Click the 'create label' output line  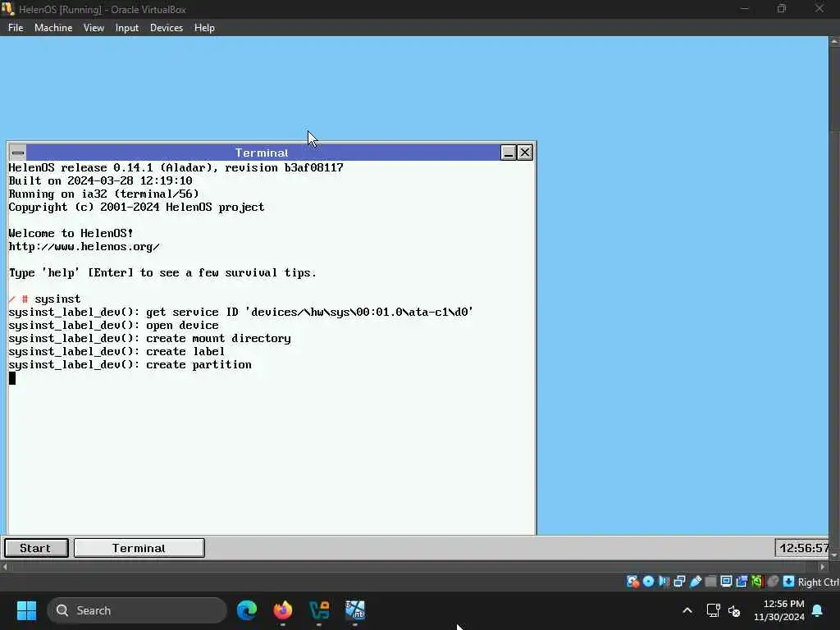pos(116,351)
